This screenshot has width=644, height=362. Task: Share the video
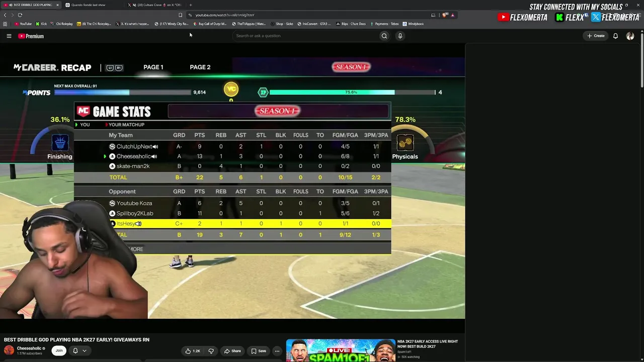pos(232,351)
